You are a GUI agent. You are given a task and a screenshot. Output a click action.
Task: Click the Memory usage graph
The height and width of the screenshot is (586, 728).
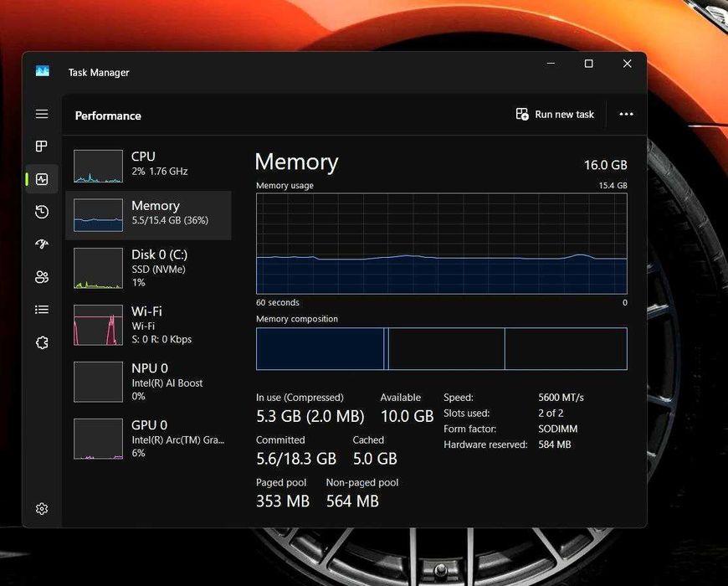tap(442, 244)
